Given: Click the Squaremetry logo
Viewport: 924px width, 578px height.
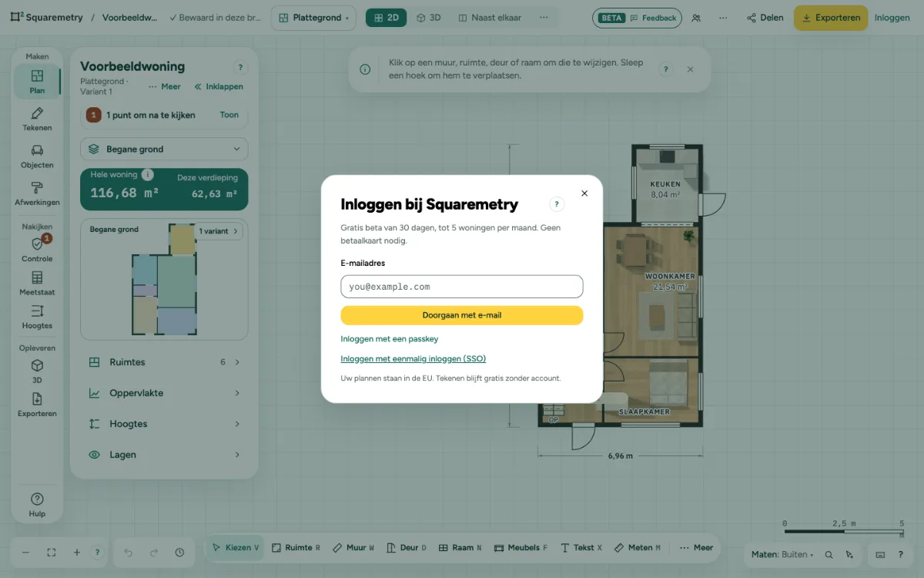Looking at the screenshot, I should [47, 18].
